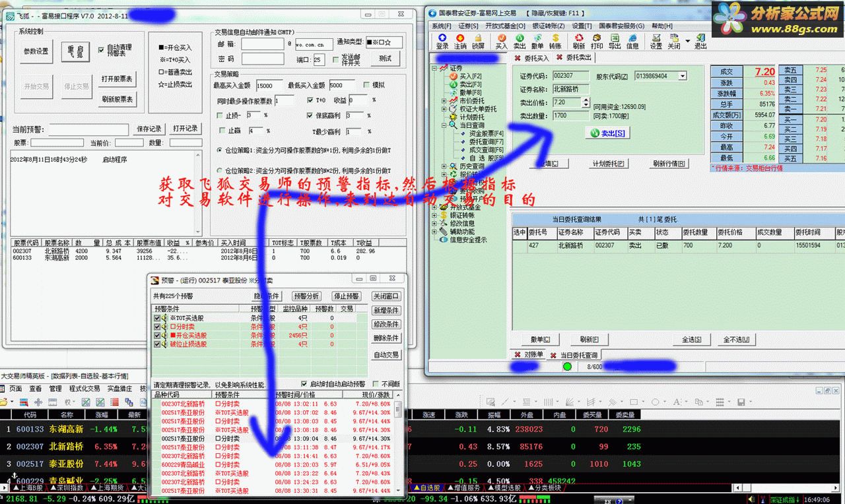845x504 pixels.
Task: Click the 全选[S] button
Action: (691, 339)
